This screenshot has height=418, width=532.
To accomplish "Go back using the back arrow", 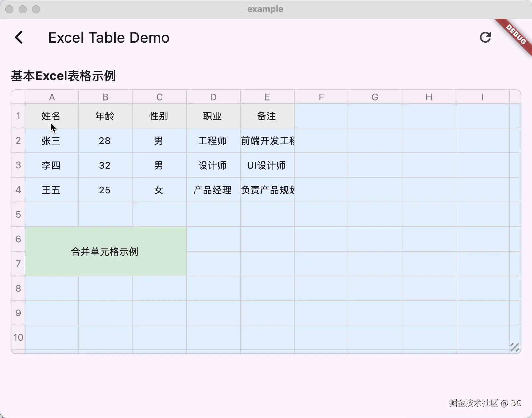I will pos(19,37).
